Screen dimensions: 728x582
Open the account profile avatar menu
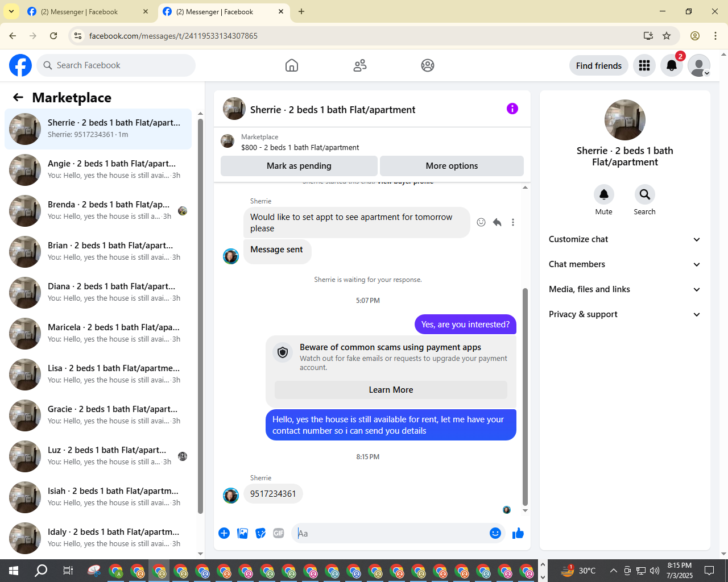click(x=699, y=65)
